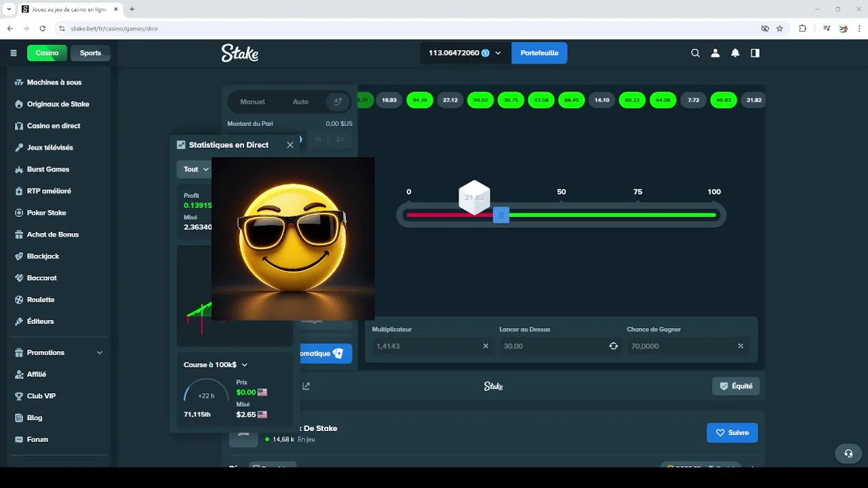Screen dimensions: 868x488
Task: Toggle the side panel layout icon
Action: pos(755,53)
